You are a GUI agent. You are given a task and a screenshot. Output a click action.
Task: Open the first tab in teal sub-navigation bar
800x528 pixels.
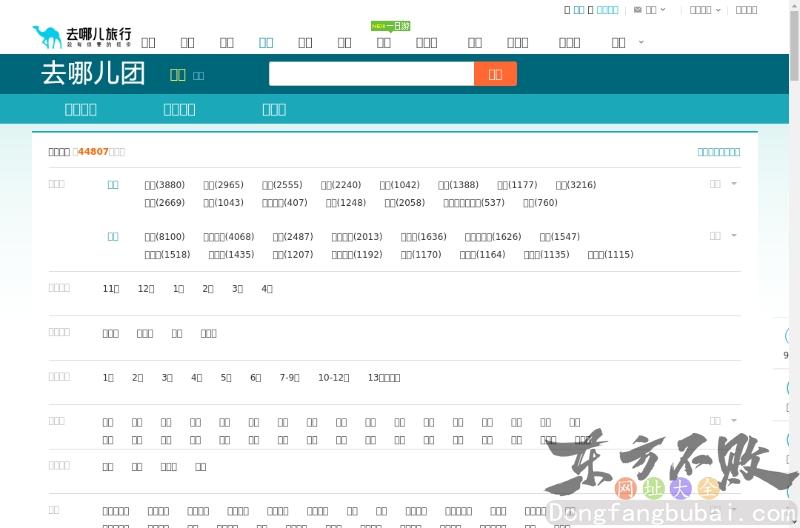click(80, 109)
